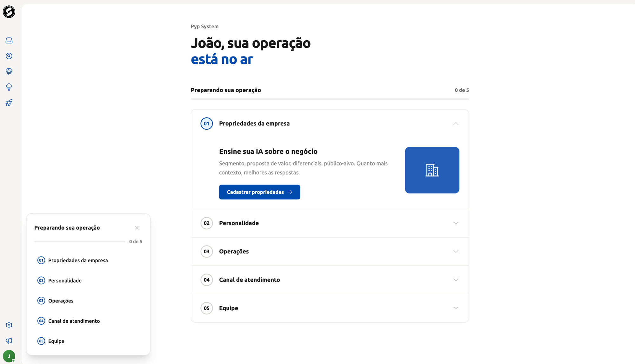Click the Pyp System label
Viewport: 635px width, 364px height.
pyautogui.click(x=204, y=27)
